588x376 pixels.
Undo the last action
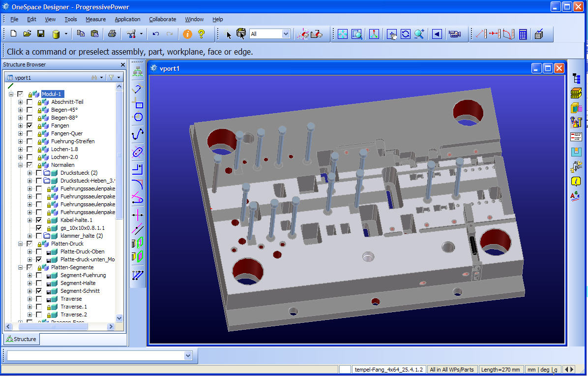click(156, 34)
